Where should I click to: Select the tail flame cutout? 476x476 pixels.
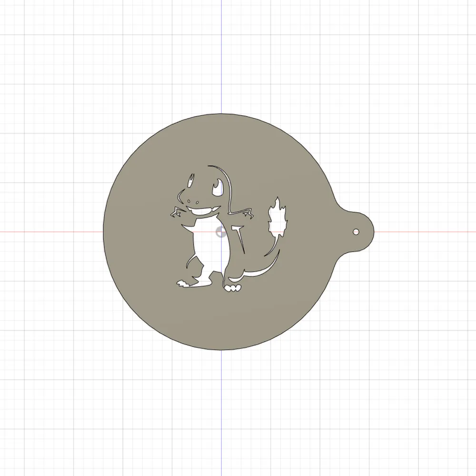tap(277, 217)
